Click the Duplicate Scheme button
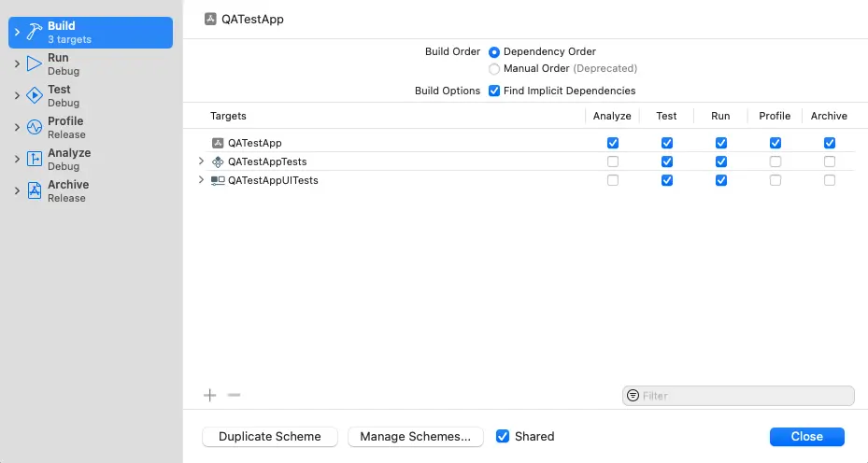 (269, 436)
